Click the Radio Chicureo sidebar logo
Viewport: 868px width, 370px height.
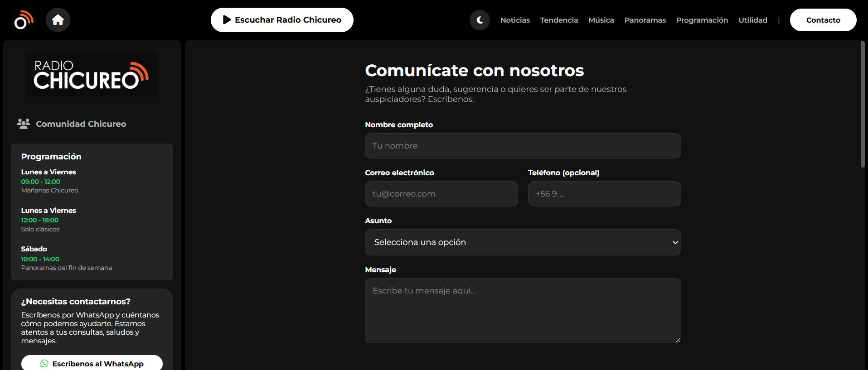(x=92, y=75)
